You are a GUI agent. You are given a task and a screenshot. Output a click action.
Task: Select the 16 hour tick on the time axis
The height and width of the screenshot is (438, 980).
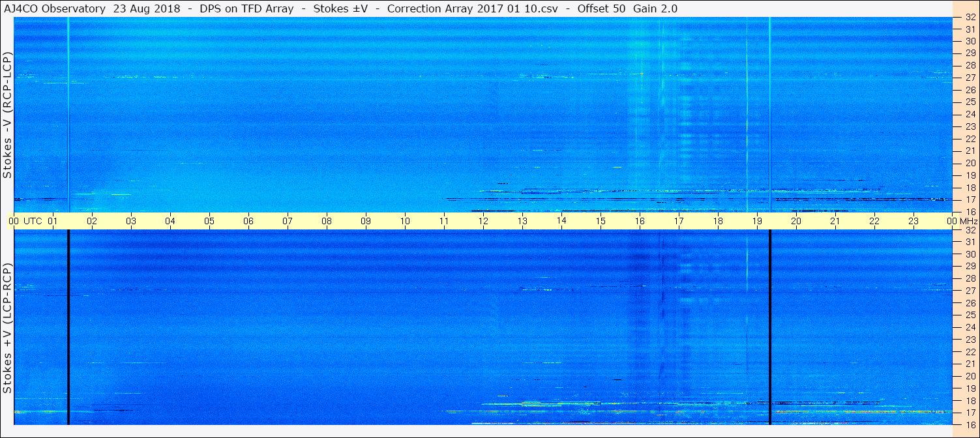point(640,221)
